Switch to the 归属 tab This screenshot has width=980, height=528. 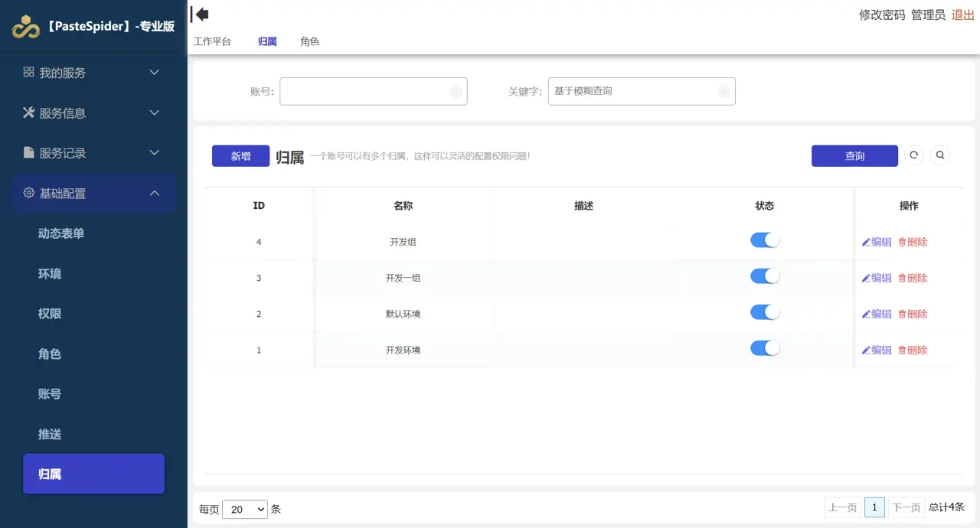pyautogui.click(x=267, y=41)
